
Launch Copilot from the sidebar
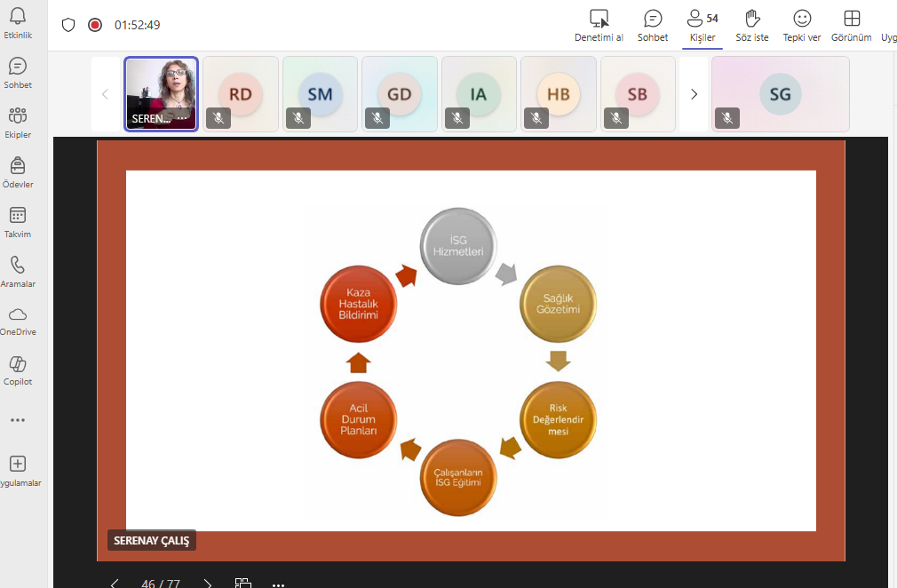pyautogui.click(x=17, y=366)
